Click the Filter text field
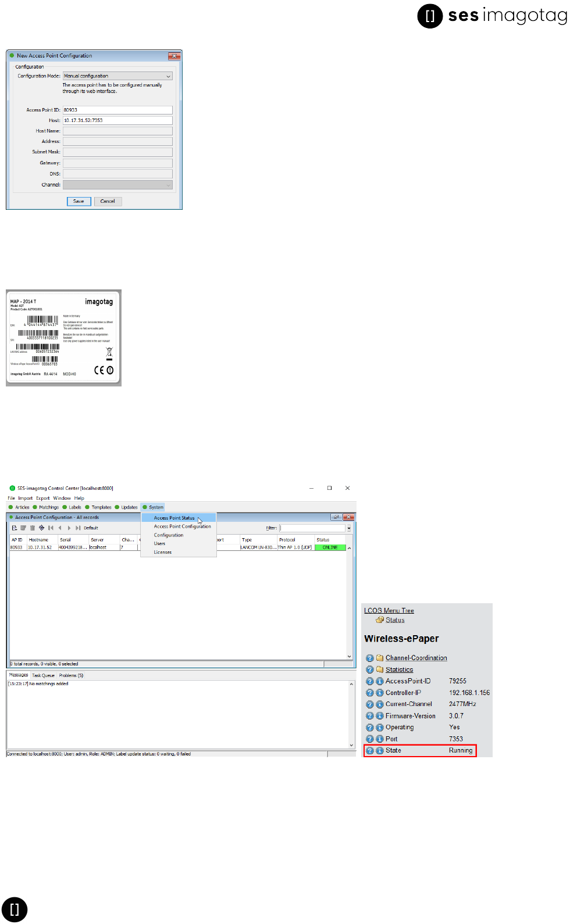The width and height of the screenshot is (570, 924). [312, 528]
